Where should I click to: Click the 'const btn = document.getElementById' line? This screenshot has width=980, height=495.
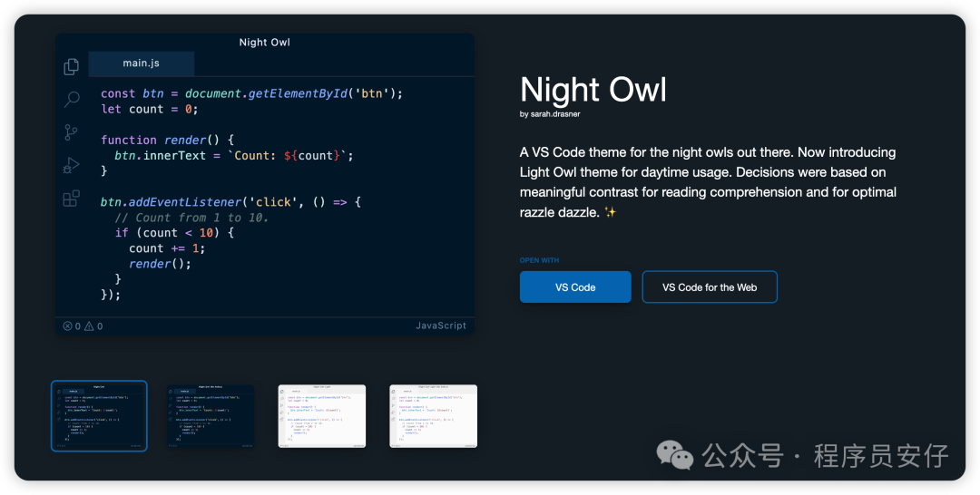point(252,93)
